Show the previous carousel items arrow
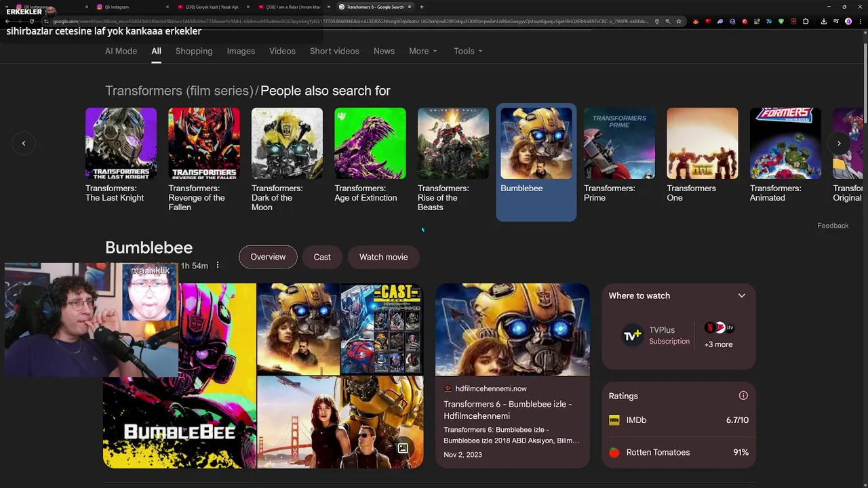The image size is (868, 488). pyautogui.click(x=24, y=143)
